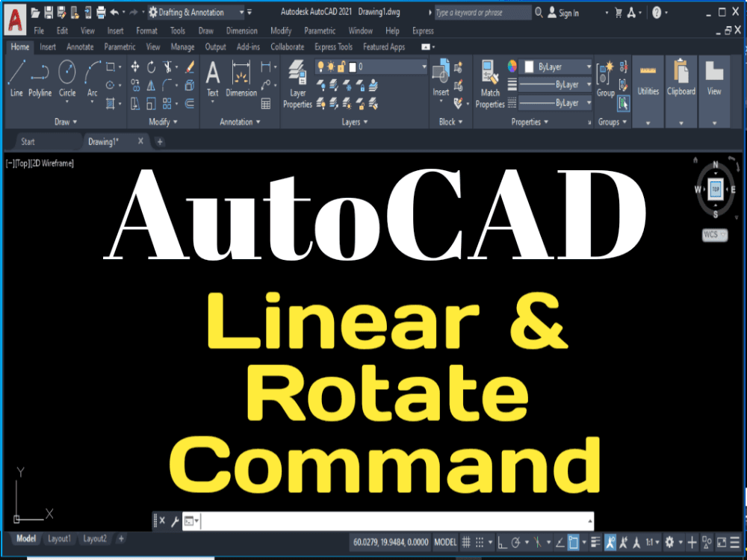
Task: Click the Match Properties tool
Action: click(x=490, y=84)
